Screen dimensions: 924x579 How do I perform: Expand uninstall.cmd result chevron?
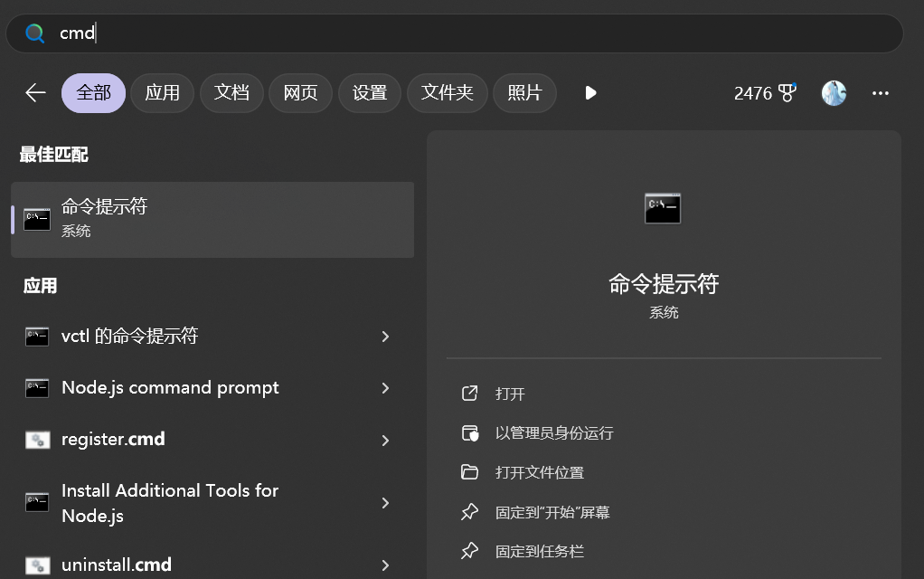pyautogui.click(x=385, y=565)
